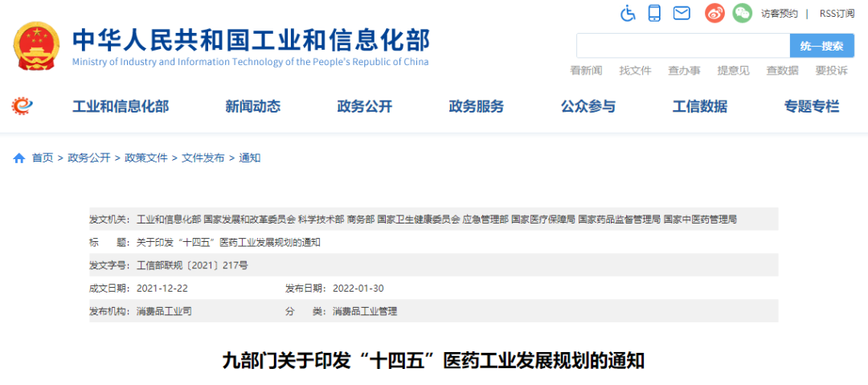Viewport: 868px width, 385px height.
Task: Select 要投诉 quick link
Action: point(832,71)
